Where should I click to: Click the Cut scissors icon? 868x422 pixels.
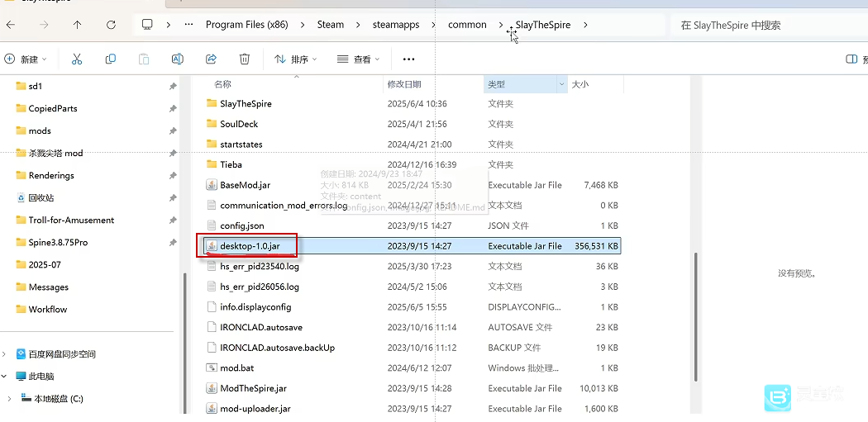[77, 59]
